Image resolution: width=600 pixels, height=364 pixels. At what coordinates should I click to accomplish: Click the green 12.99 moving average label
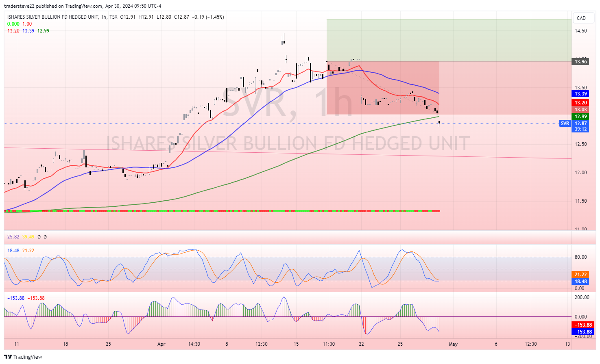(x=580, y=117)
